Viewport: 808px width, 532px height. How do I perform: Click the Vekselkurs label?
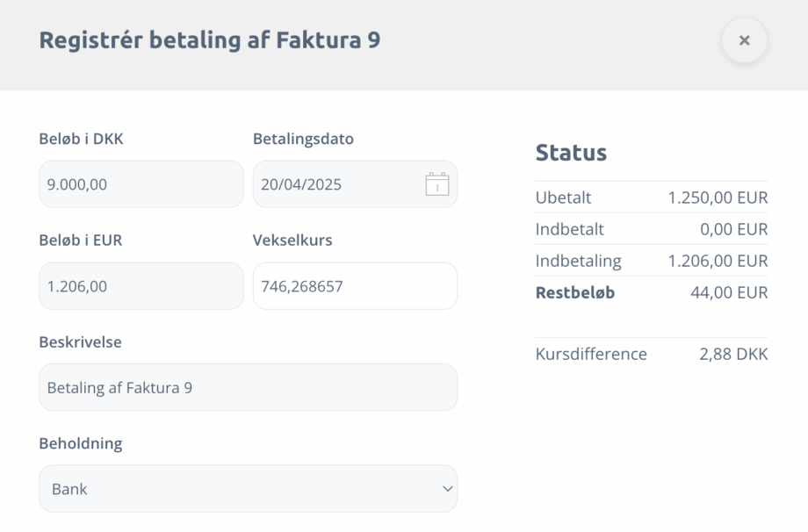point(292,240)
